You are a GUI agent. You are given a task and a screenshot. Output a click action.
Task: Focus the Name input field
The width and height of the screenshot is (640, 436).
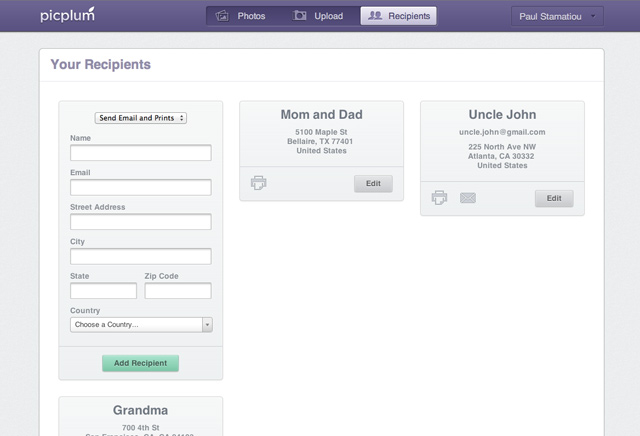(141, 153)
